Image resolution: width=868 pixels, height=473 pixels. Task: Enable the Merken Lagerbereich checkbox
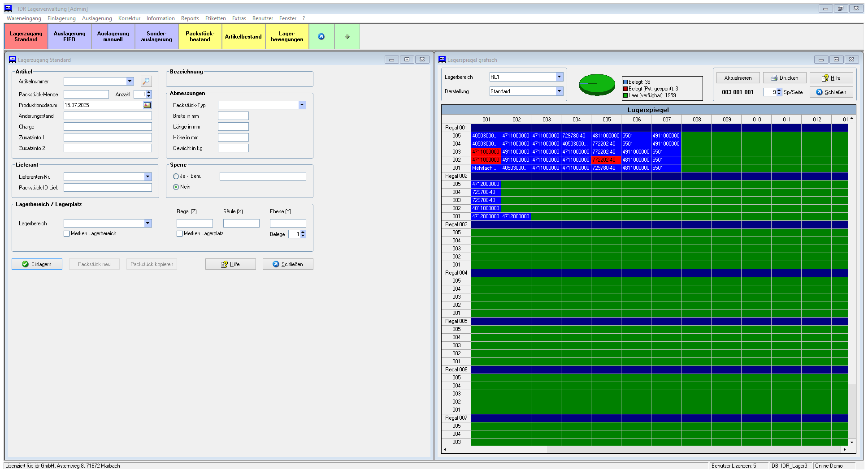67,234
